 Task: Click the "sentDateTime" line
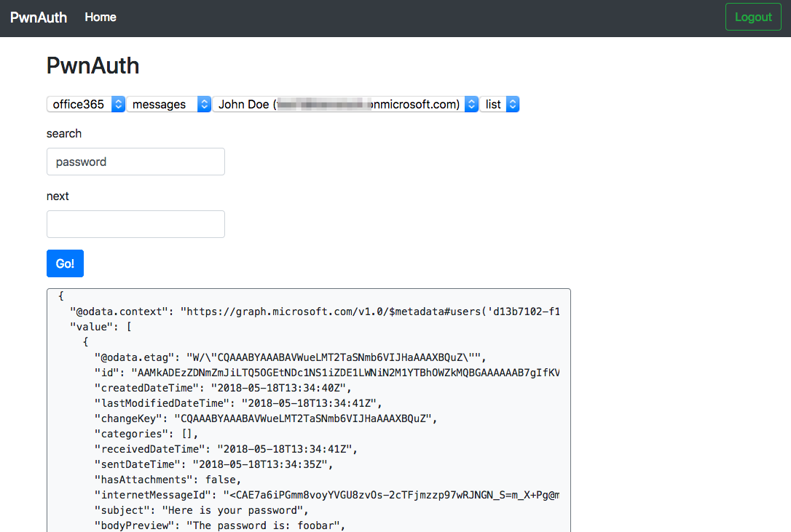(x=213, y=464)
